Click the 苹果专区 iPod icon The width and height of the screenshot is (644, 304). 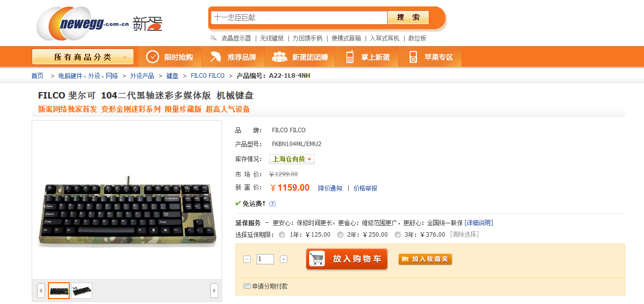click(x=413, y=57)
